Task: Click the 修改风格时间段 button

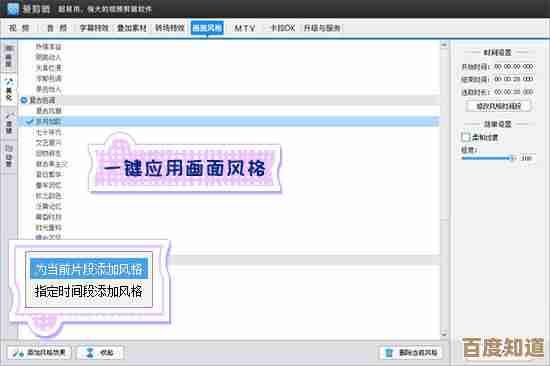Action: 498,106
